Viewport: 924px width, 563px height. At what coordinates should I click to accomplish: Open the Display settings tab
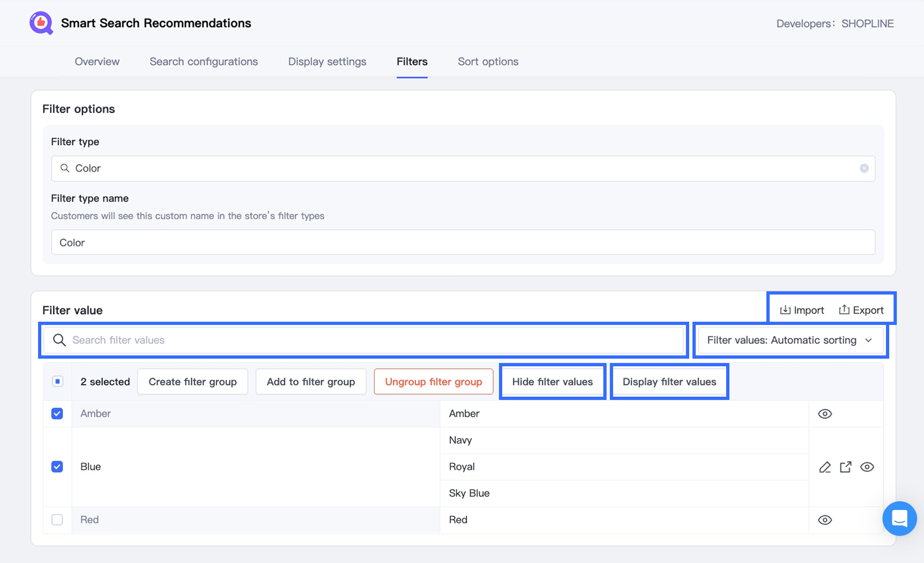point(327,62)
